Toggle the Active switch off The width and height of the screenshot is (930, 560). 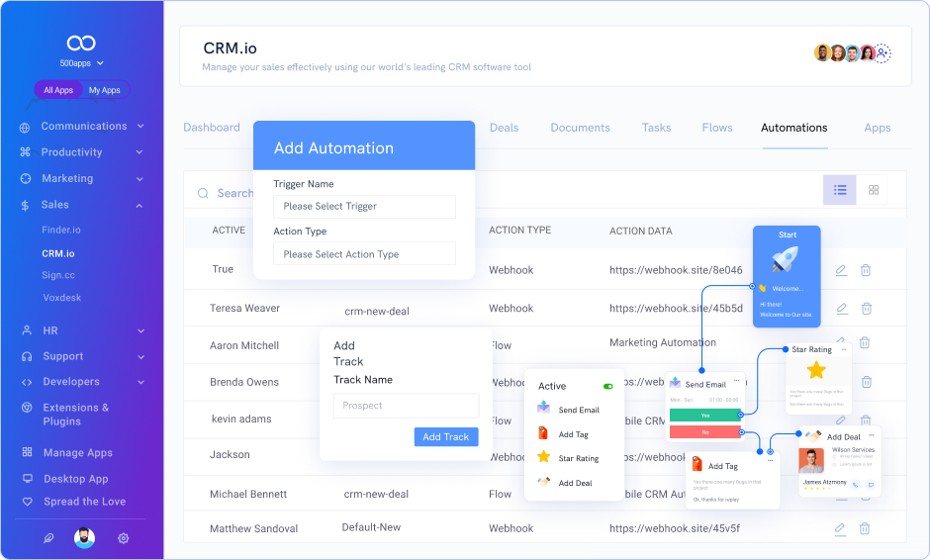[607, 386]
